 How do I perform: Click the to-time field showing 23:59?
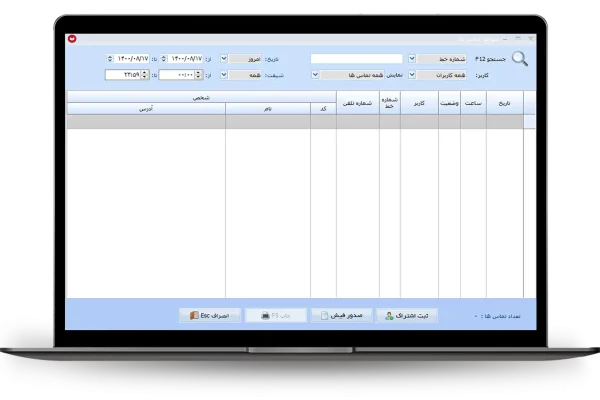pos(126,75)
